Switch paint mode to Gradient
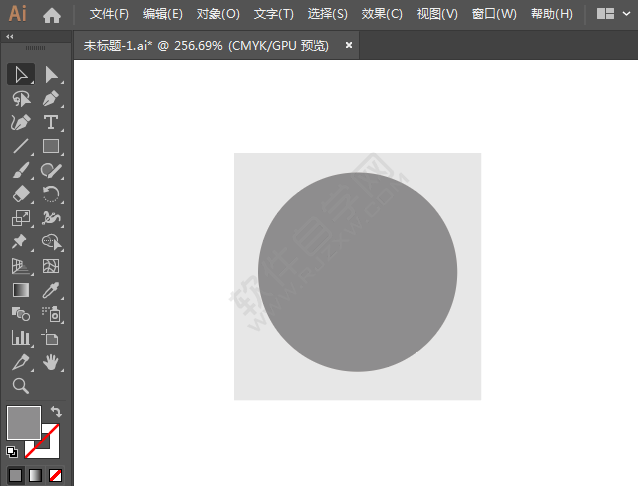 click(x=35, y=475)
